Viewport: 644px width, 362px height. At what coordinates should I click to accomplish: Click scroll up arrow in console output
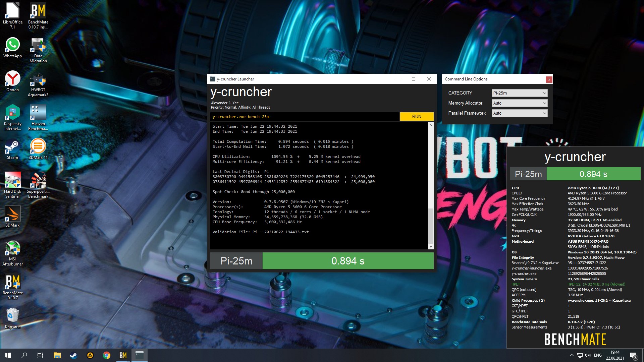tap(431, 125)
